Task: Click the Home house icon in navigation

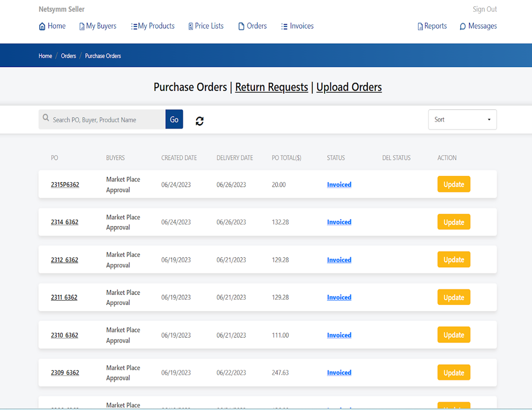Action: pyautogui.click(x=42, y=26)
